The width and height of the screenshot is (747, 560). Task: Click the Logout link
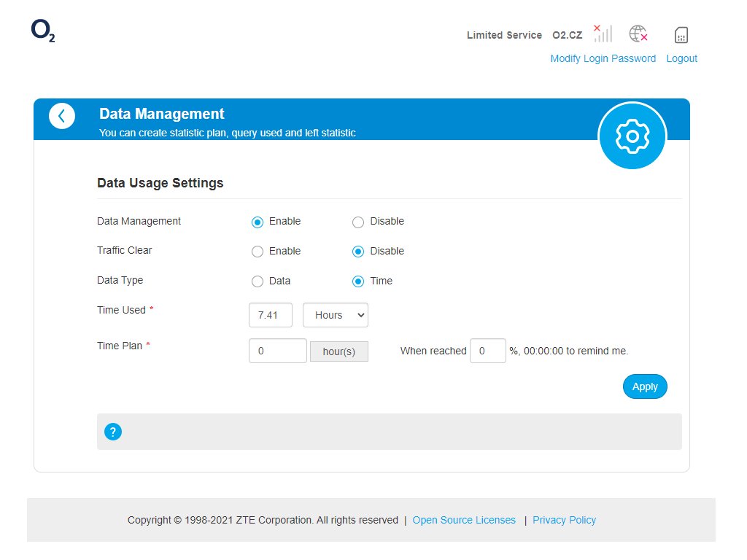pos(681,58)
